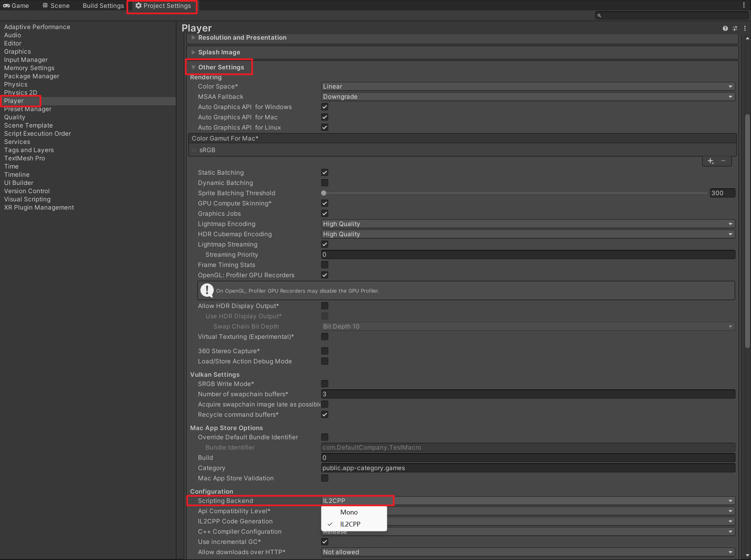
Task: Disable the Static Batching checkbox
Action: 325,173
